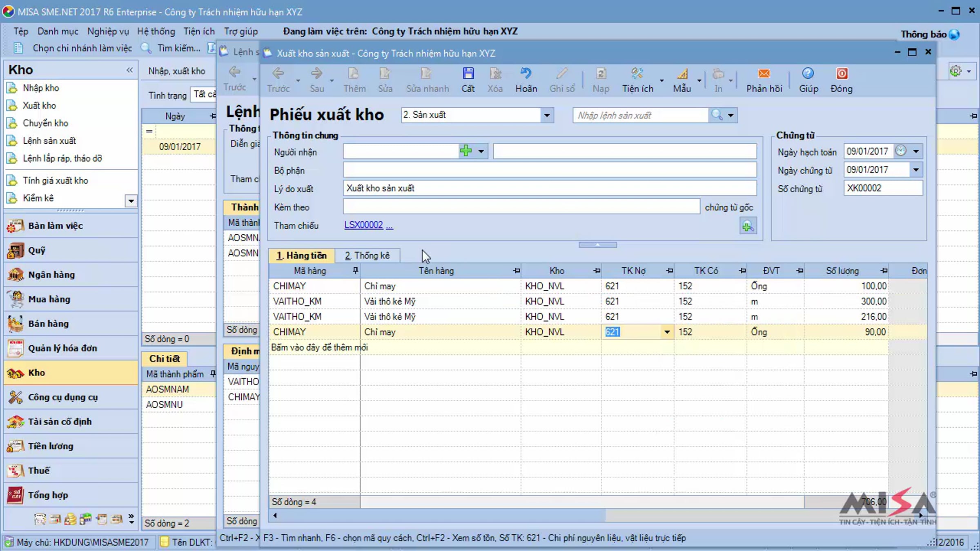This screenshot has width=980, height=551.
Task: Click the Nhập lệnh sản xuất search field
Action: click(x=641, y=116)
